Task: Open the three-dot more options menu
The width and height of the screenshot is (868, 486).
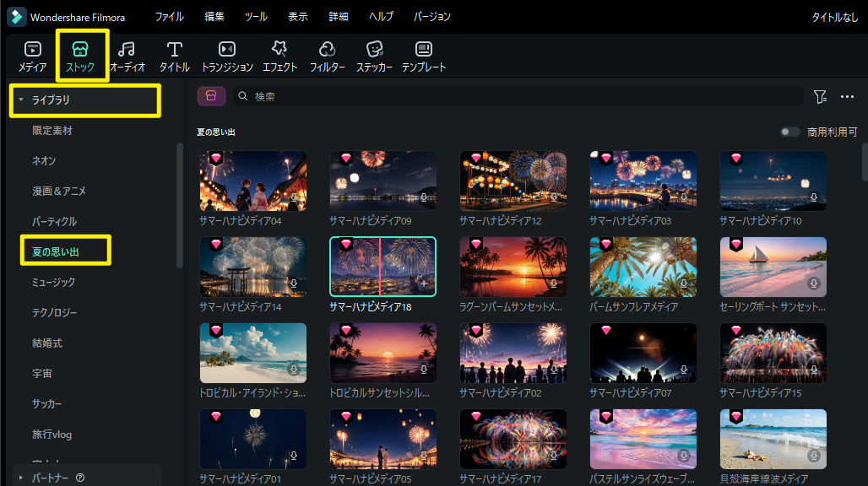Action: [x=847, y=97]
